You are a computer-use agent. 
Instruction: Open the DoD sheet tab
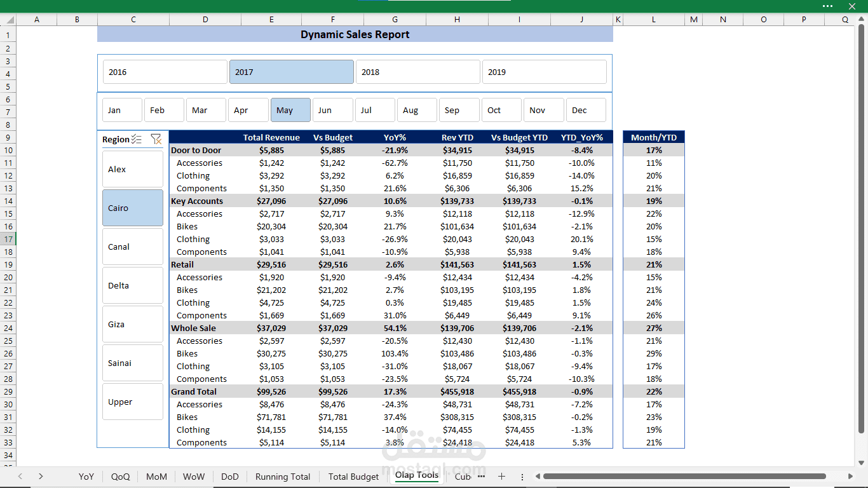[x=230, y=477]
